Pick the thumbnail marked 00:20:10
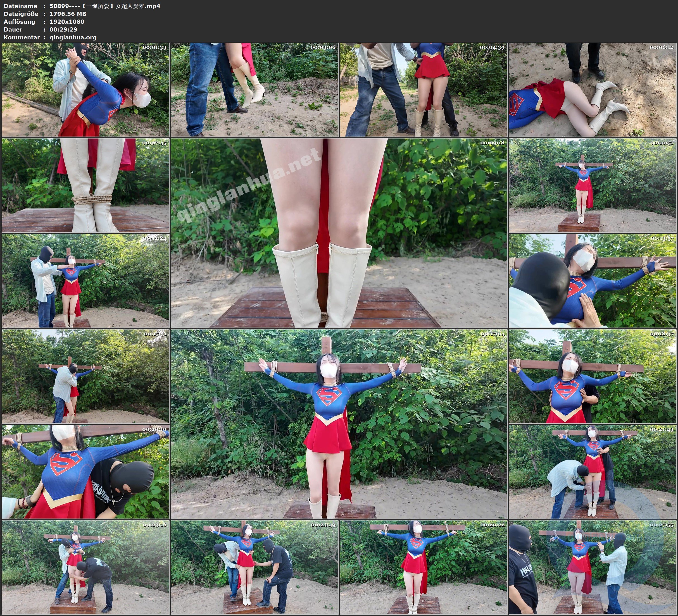 85,472
